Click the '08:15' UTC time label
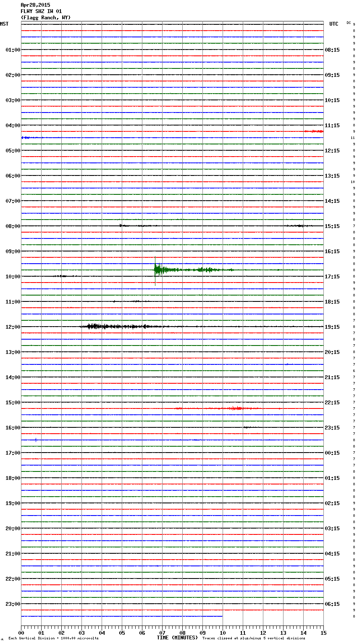Screen dimensions: 357x644 click(x=332, y=50)
